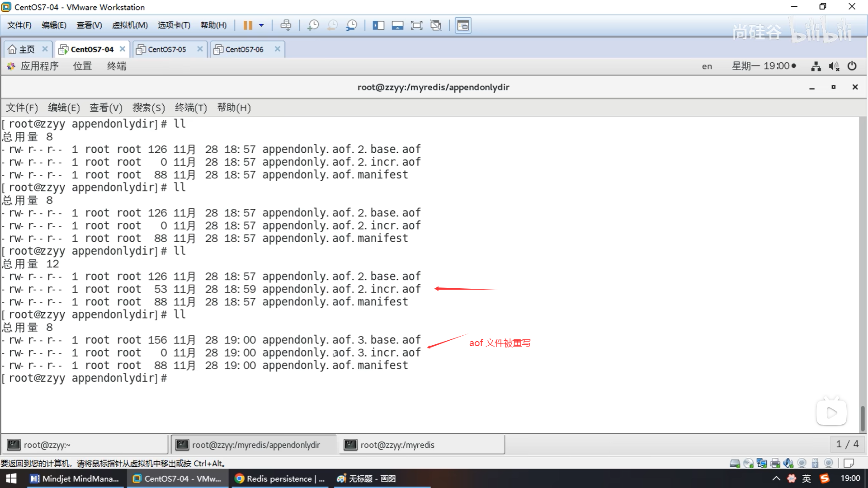This screenshot has width=868, height=488.
Task: Send Ctrl+Alt+Del to the guest
Action: (286, 25)
